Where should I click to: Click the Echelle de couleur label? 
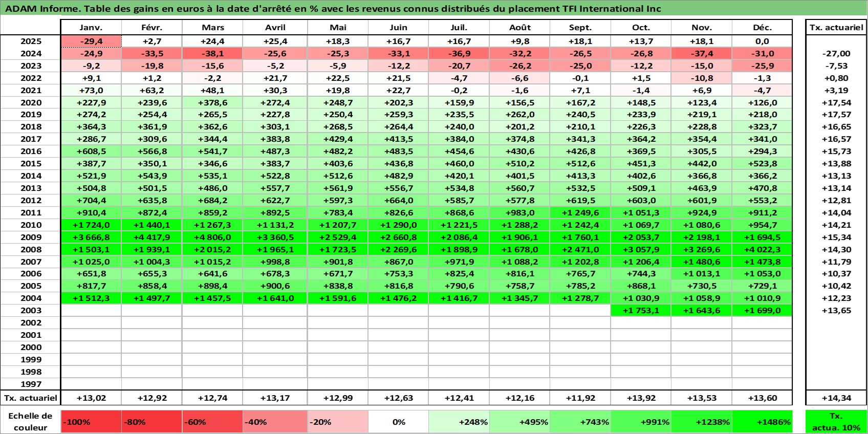[x=31, y=422]
